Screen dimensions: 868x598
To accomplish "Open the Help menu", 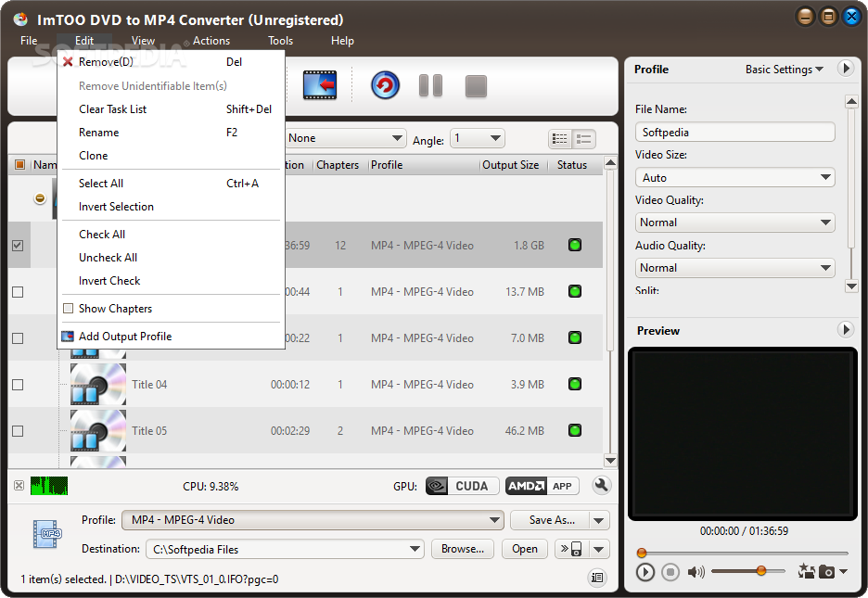I will 342,41.
